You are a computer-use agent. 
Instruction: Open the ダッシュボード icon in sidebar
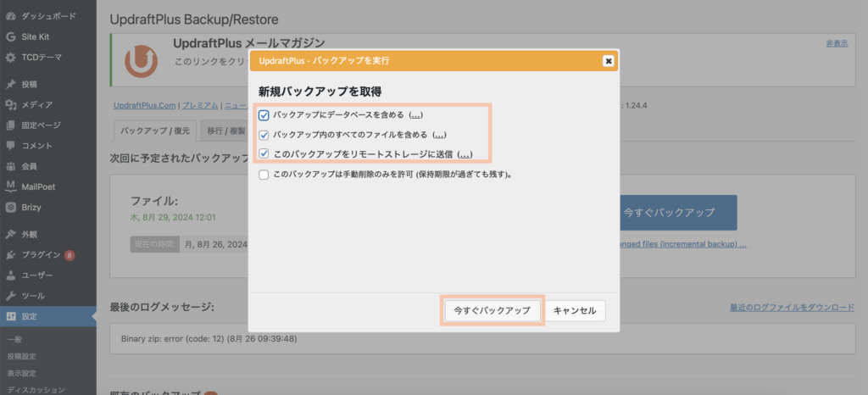point(10,16)
